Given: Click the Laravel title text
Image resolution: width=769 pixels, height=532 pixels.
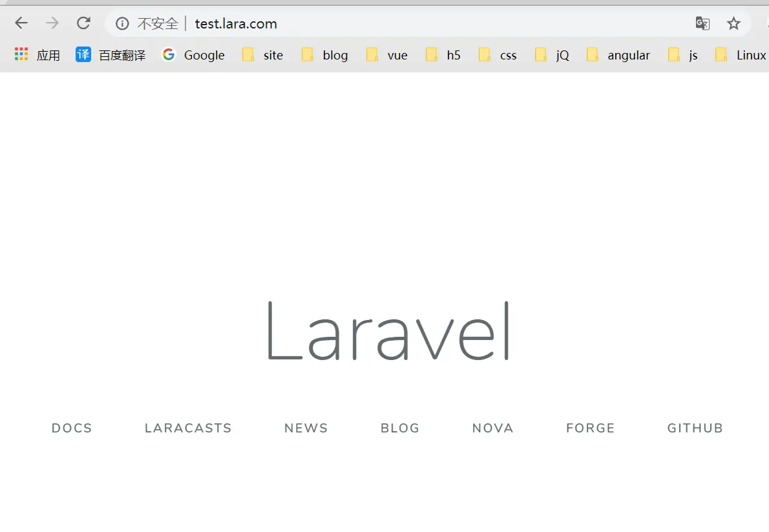Looking at the screenshot, I should [x=388, y=331].
